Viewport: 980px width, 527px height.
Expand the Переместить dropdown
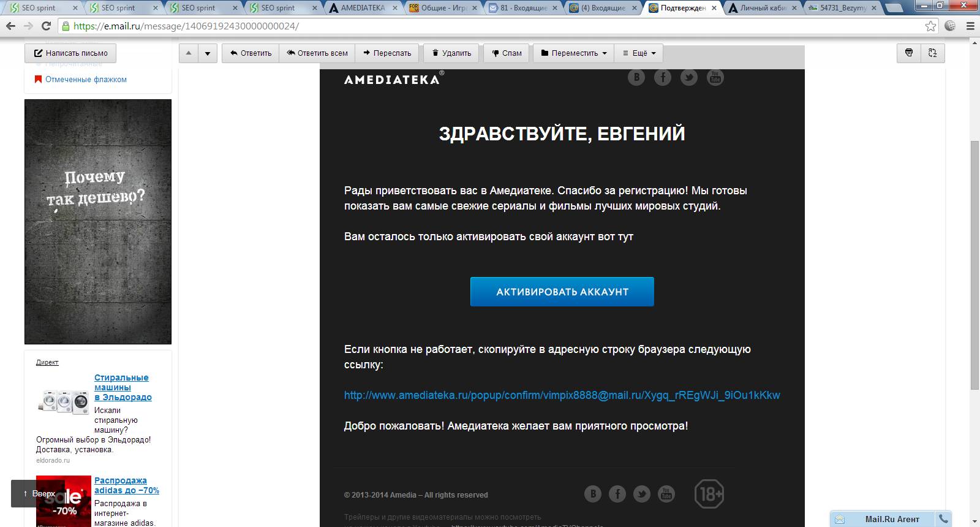(x=574, y=53)
